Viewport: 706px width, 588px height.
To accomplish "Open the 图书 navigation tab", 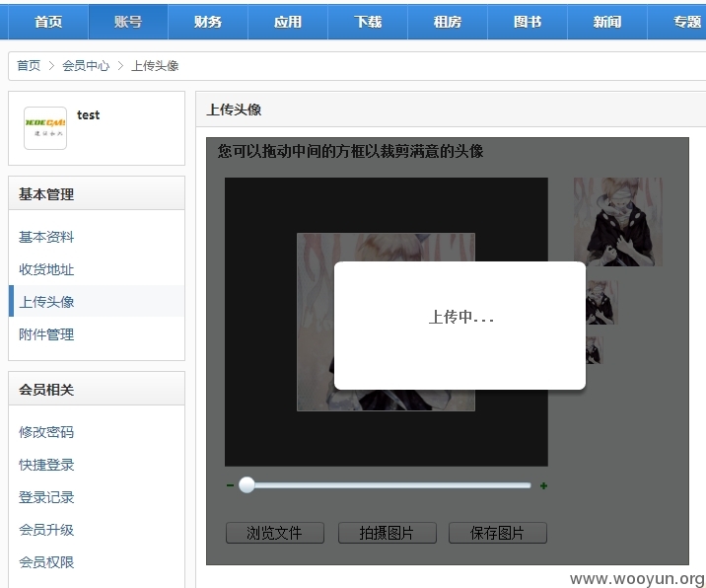I will tap(528, 22).
